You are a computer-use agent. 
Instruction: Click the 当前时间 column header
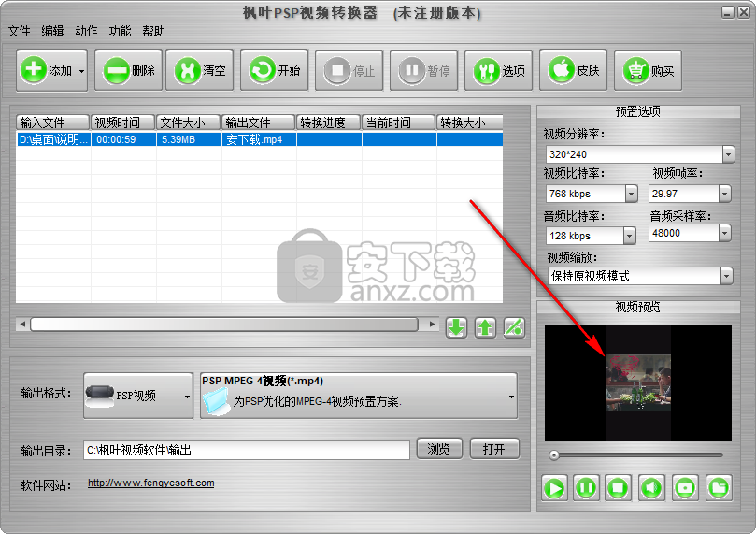click(x=398, y=123)
